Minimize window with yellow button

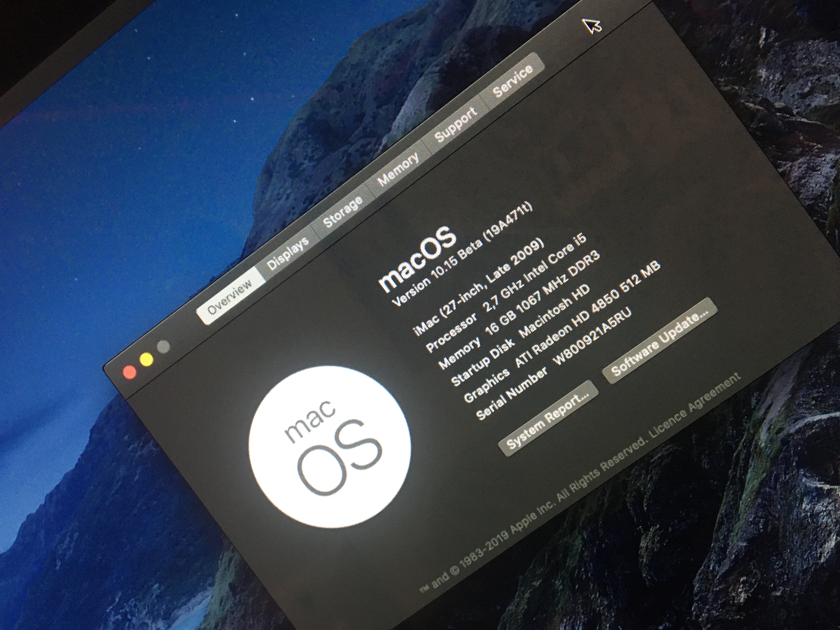click(x=147, y=360)
